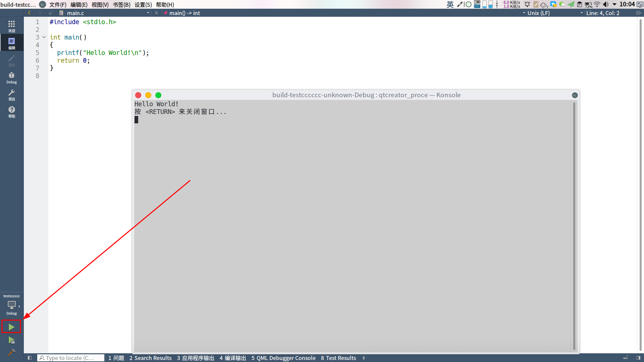Switch to 5 QML Debugger Console tab
644x362 pixels.
283,358
